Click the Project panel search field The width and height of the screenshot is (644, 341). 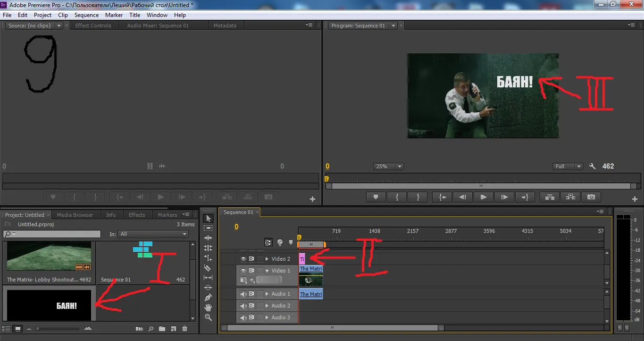click(52, 234)
